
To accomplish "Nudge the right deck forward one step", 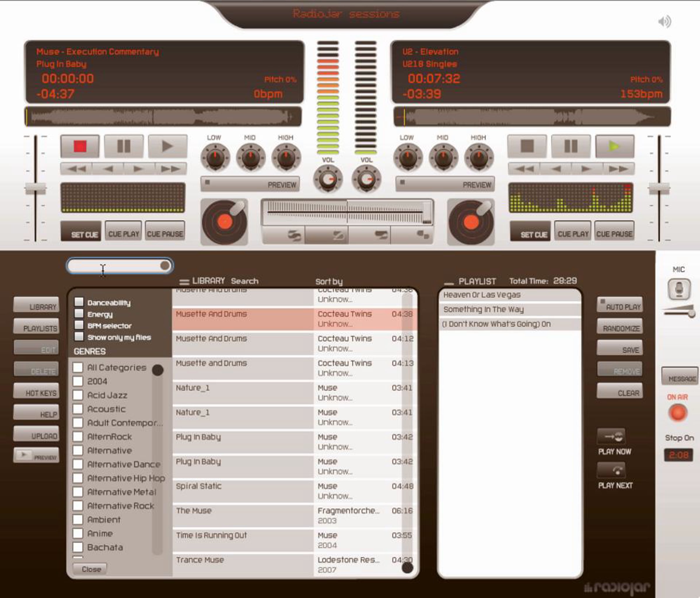I will click(x=587, y=169).
